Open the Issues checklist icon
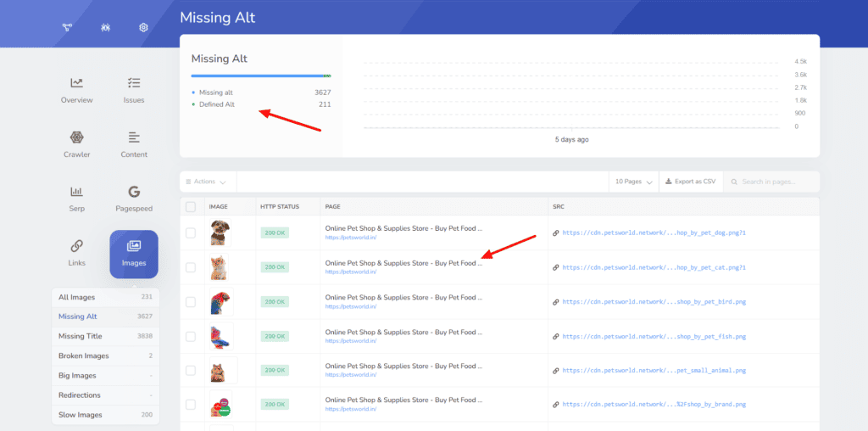 coord(134,83)
